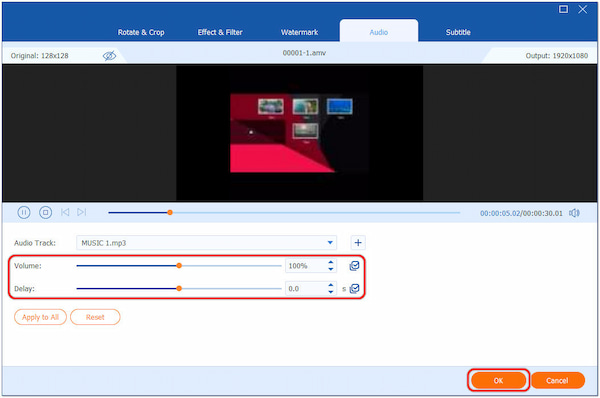The width and height of the screenshot is (600, 398).
Task: Click the Volume slider handle
Action: coord(179,266)
